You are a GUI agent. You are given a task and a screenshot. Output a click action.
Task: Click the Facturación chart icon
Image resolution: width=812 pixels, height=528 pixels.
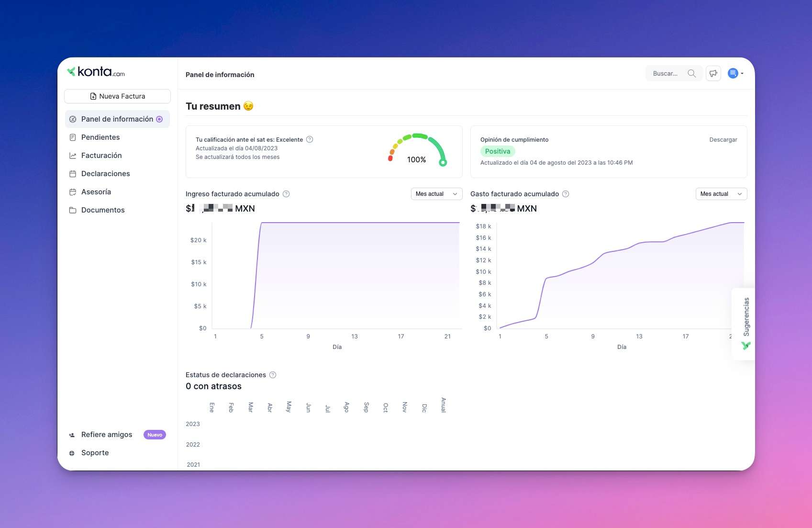point(73,156)
